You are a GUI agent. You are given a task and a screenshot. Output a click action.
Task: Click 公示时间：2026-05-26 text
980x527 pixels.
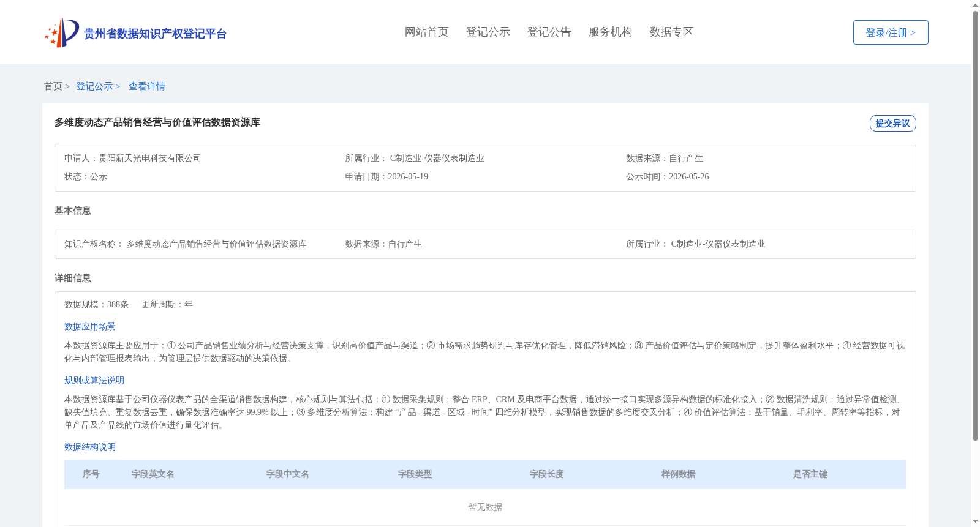coord(668,176)
